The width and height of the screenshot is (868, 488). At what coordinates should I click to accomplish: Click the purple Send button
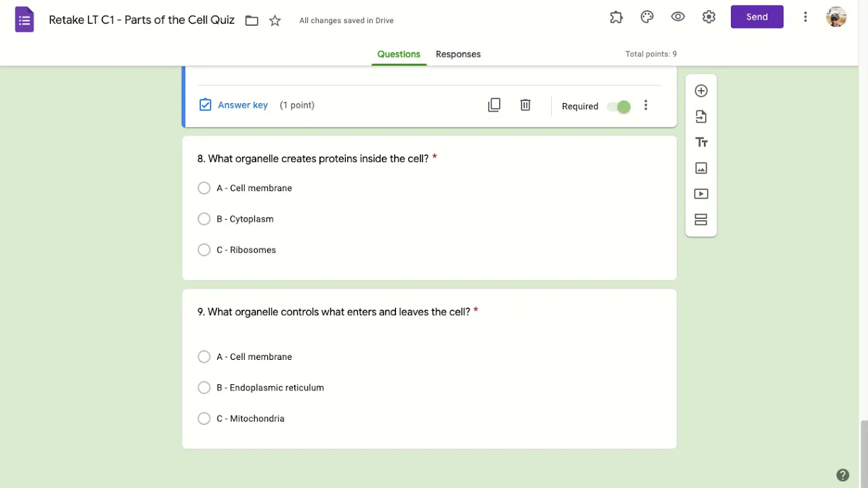pyautogui.click(x=757, y=17)
